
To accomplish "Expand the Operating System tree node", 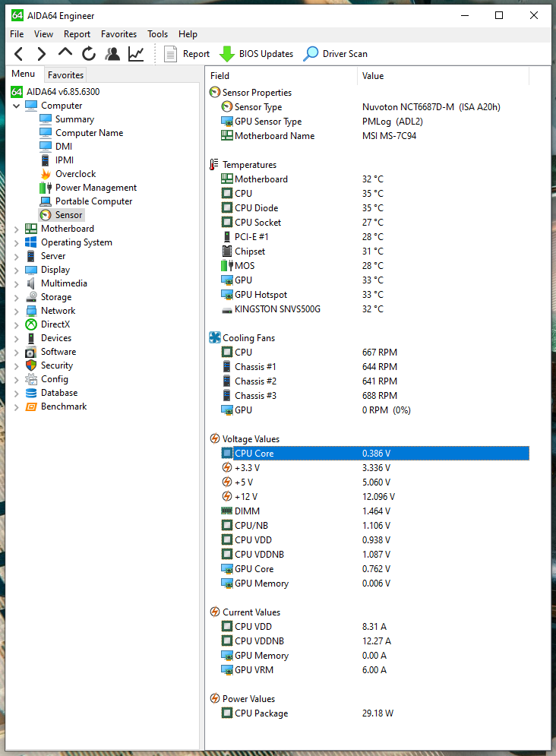I will pos(17,242).
